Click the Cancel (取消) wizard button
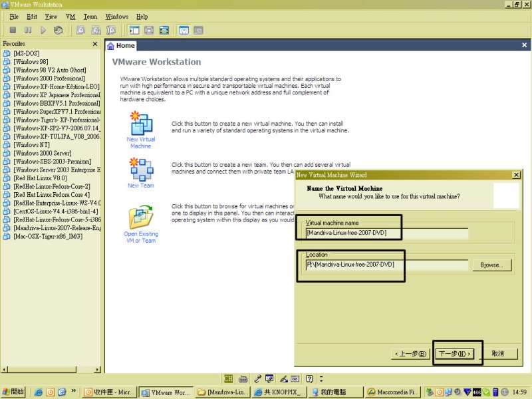This screenshot has width=532, height=399. click(x=499, y=354)
